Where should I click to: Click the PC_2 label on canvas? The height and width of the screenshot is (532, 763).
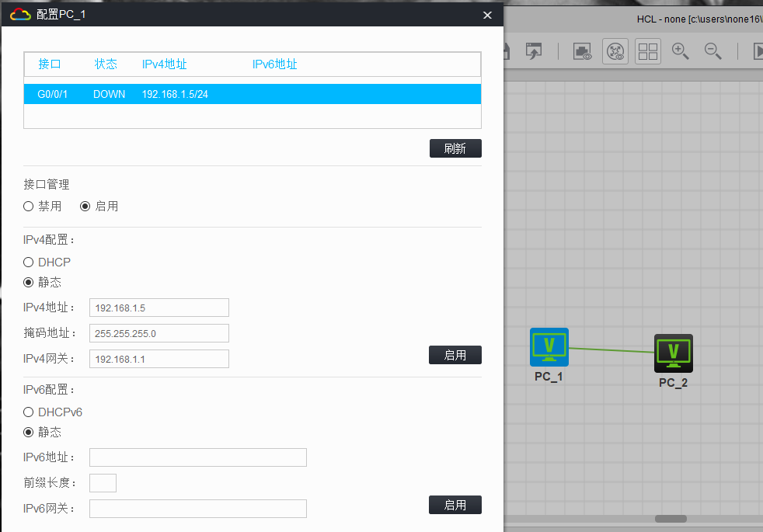pyautogui.click(x=674, y=383)
